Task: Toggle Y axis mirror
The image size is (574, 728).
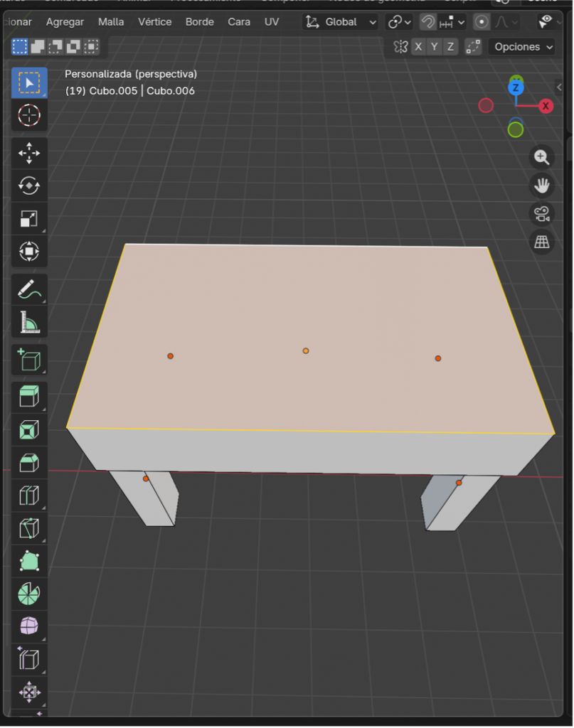Action: pyautogui.click(x=434, y=47)
